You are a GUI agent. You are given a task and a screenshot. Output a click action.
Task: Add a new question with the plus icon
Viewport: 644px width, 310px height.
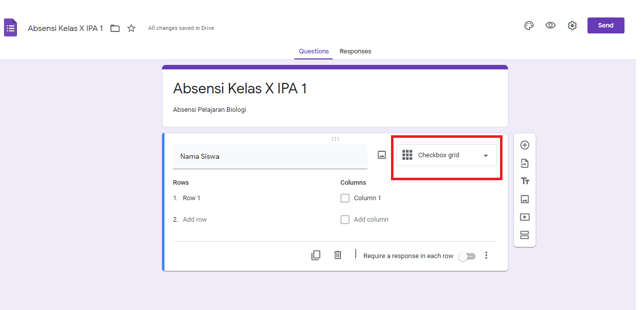[x=524, y=145]
